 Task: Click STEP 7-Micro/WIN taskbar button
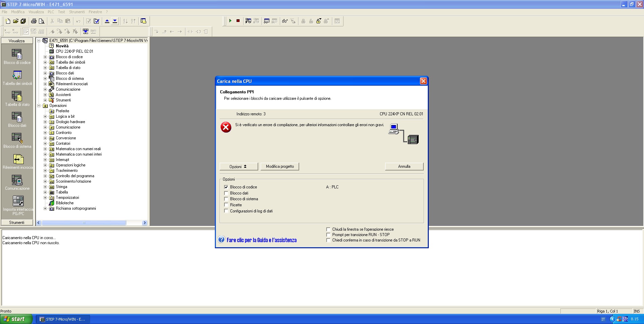(63, 319)
